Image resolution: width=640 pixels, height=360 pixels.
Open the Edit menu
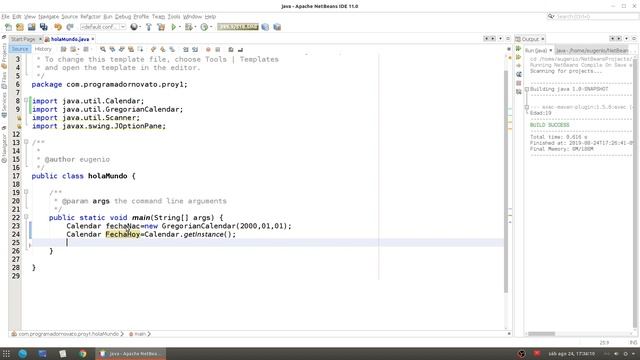[17, 17]
